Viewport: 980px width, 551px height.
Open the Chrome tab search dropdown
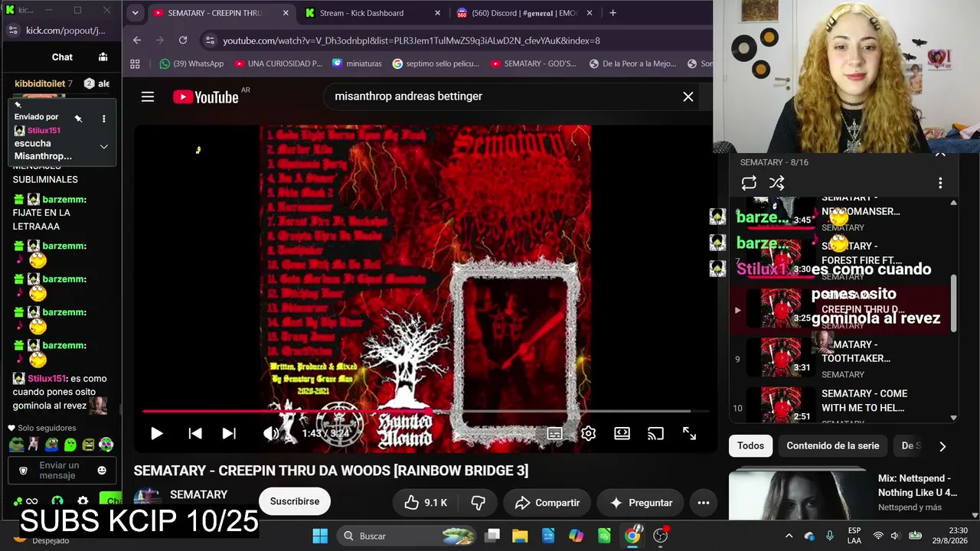(x=135, y=13)
